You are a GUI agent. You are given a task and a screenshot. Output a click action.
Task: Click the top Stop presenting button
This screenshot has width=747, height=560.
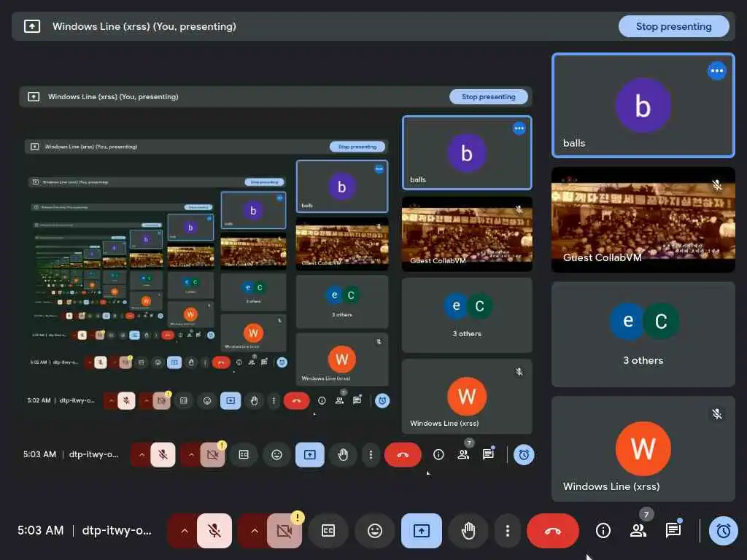[x=673, y=27]
